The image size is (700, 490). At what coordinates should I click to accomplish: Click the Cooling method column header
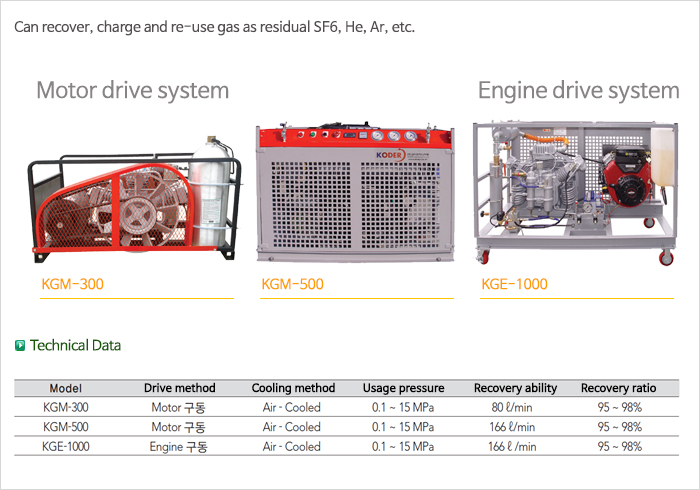click(x=293, y=388)
